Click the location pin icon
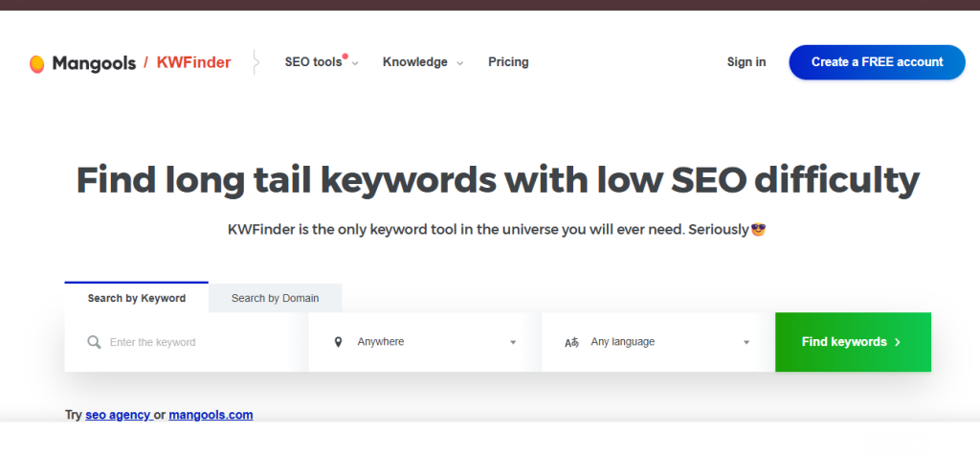This screenshot has width=980, height=457. click(338, 342)
